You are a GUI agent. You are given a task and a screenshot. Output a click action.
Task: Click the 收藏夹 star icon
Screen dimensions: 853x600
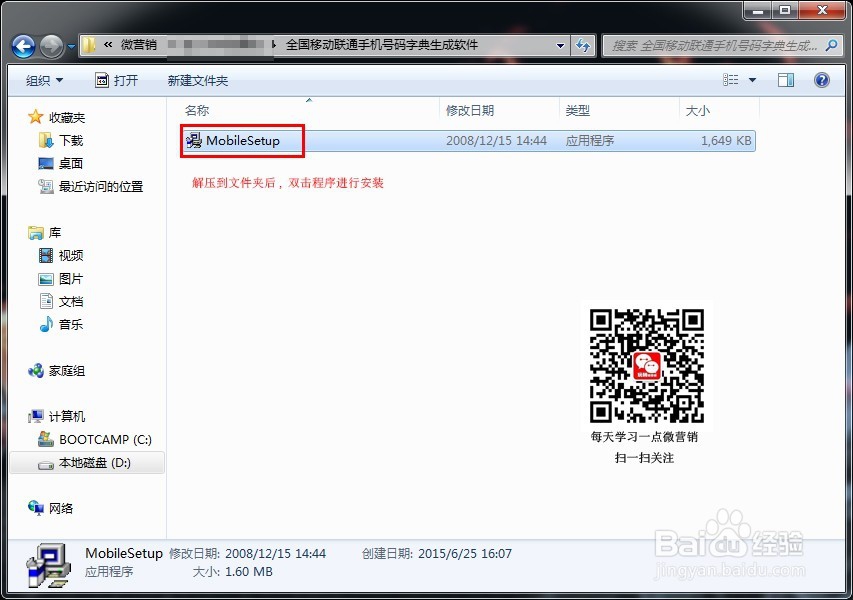(x=35, y=116)
